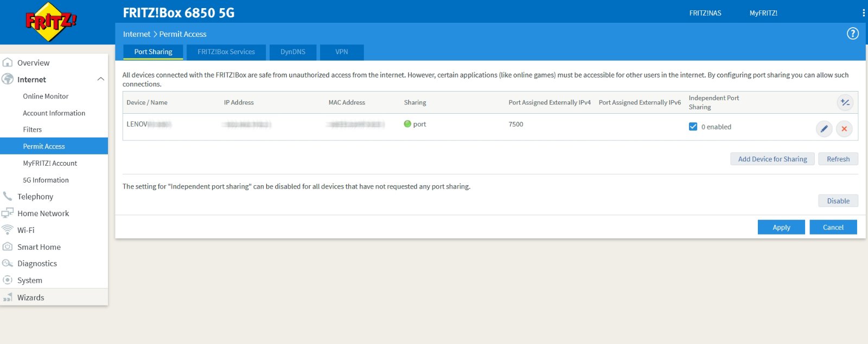Click the Disable button
Viewport: 868px width, 344px height.
(838, 200)
